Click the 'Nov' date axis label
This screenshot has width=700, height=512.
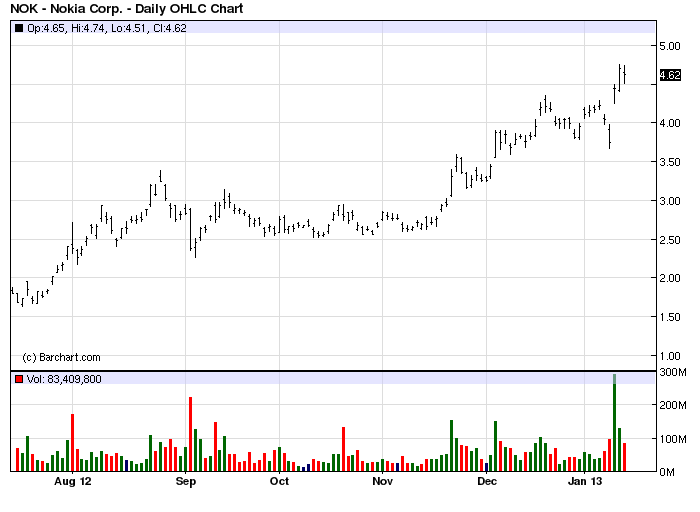coord(383,481)
